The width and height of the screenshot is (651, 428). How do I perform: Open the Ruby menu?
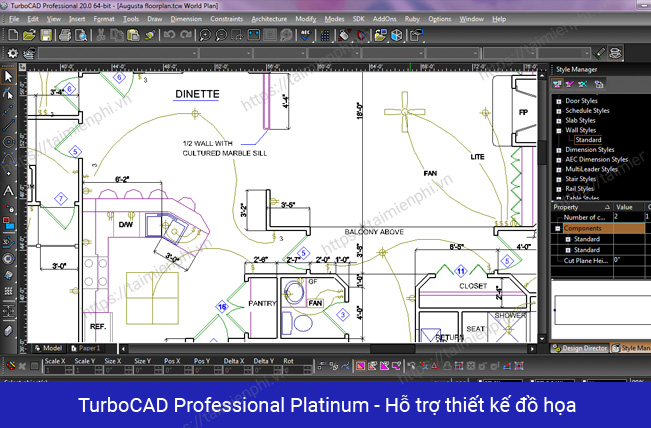click(x=412, y=19)
